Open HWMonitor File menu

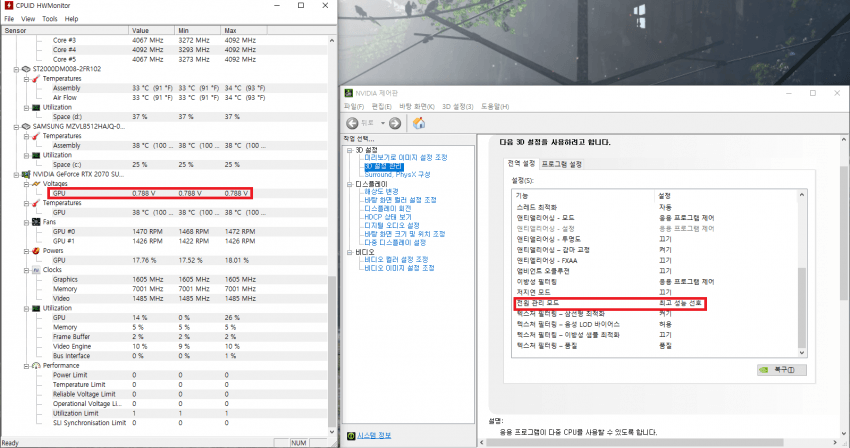9,18
